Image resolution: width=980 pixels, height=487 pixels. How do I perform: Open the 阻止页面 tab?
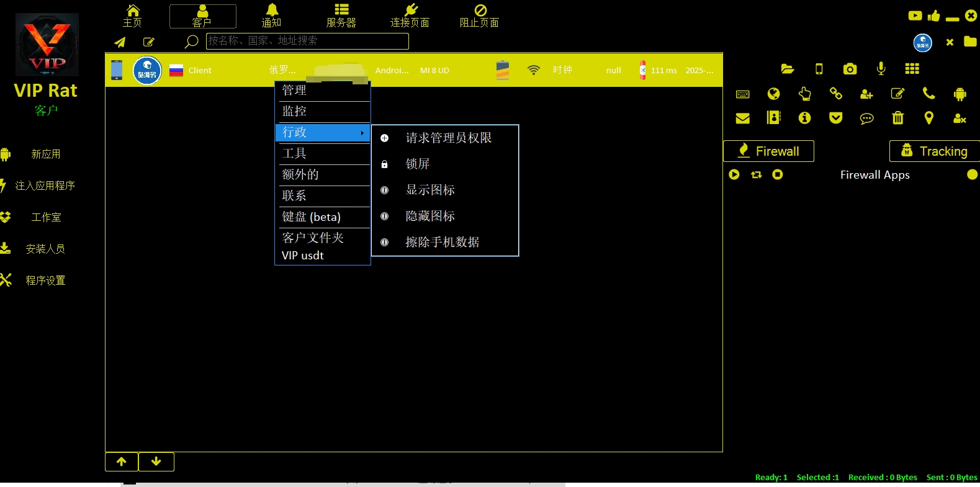click(x=480, y=16)
